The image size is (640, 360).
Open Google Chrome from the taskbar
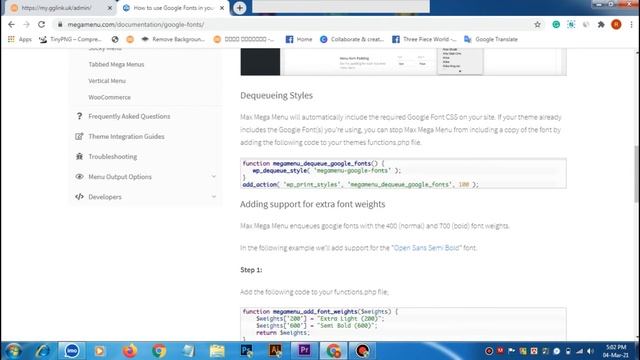coord(159,351)
